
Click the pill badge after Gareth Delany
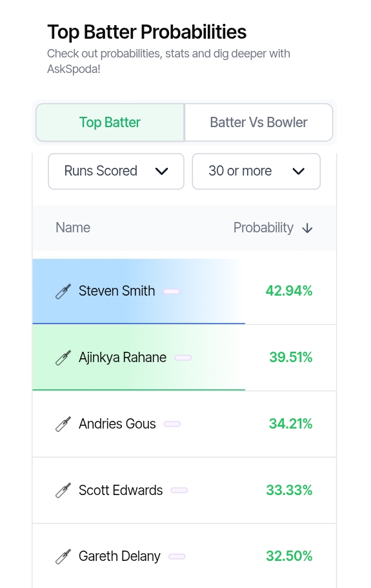[x=177, y=556]
